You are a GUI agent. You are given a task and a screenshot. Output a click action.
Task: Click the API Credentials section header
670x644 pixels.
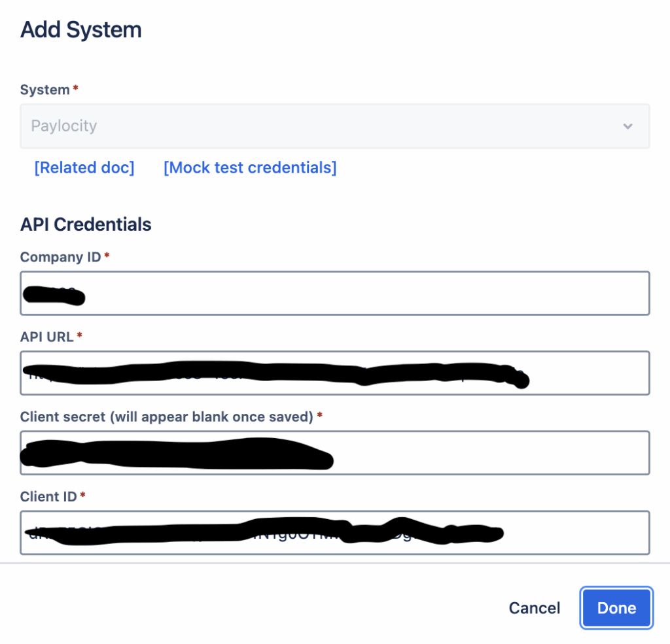coord(85,224)
